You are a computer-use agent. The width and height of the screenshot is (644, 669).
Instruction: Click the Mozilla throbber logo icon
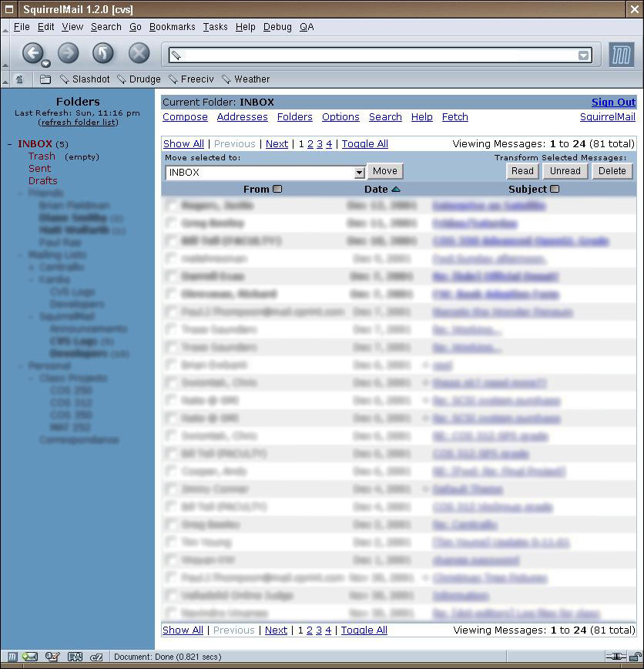click(621, 55)
